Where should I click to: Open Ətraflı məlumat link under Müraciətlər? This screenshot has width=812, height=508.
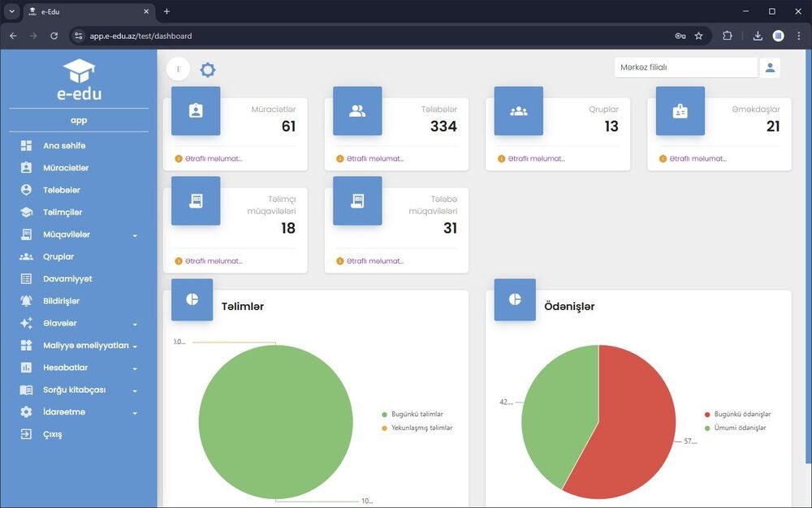pos(214,158)
